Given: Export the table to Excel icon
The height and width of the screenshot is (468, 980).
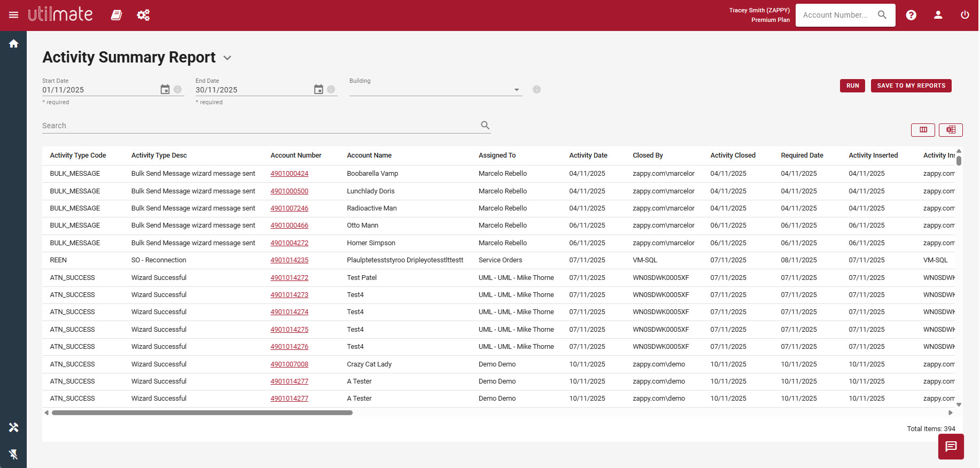Looking at the screenshot, I should pyautogui.click(x=951, y=130).
